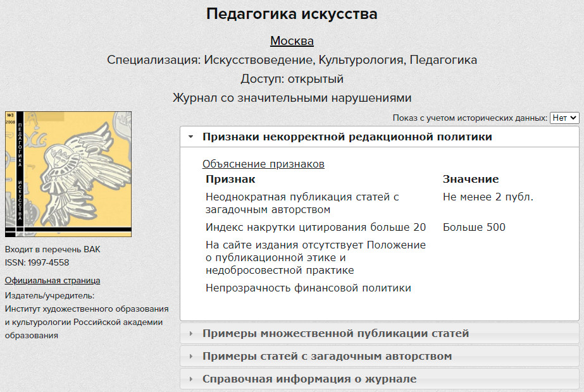Click 'Непрозрачность финансовой политики' row
584x392 pixels.
[x=308, y=288]
